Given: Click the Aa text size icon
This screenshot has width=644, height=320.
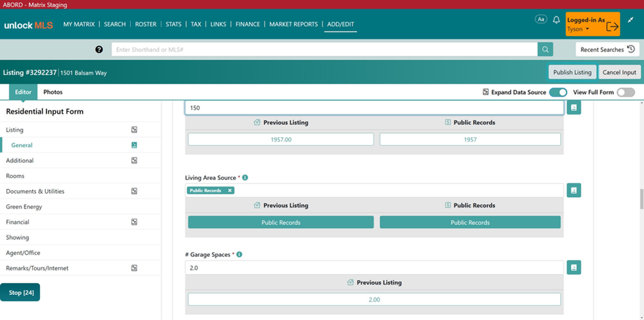Looking at the screenshot, I should [541, 19].
